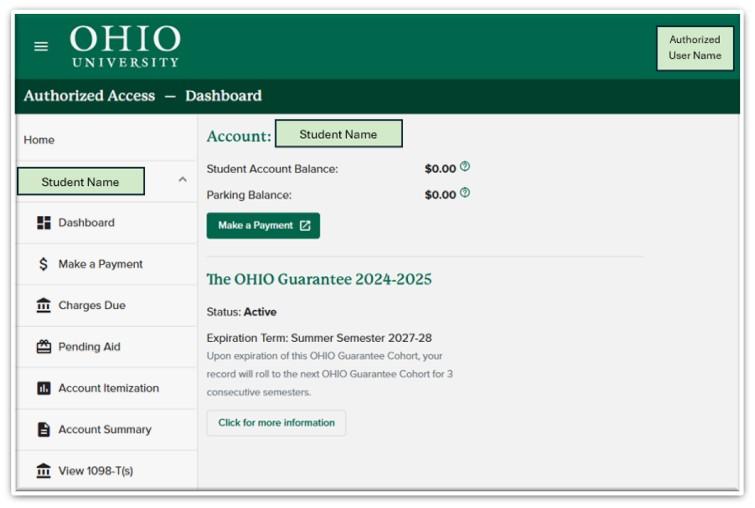Click the View 1098-T(s) bank icon
This screenshot has width=755, height=508.
pyautogui.click(x=43, y=471)
